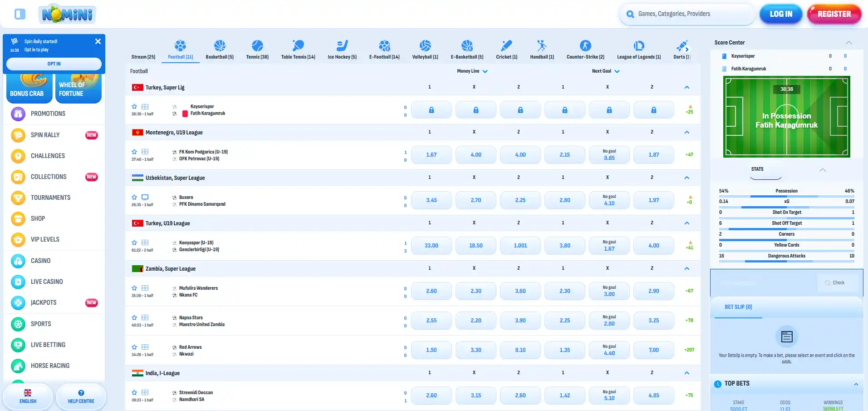The width and height of the screenshot is (868, 411).
Task: Favorite the Kayserispor vs Fatih Karagumruk match
Action: click(134, 107)
